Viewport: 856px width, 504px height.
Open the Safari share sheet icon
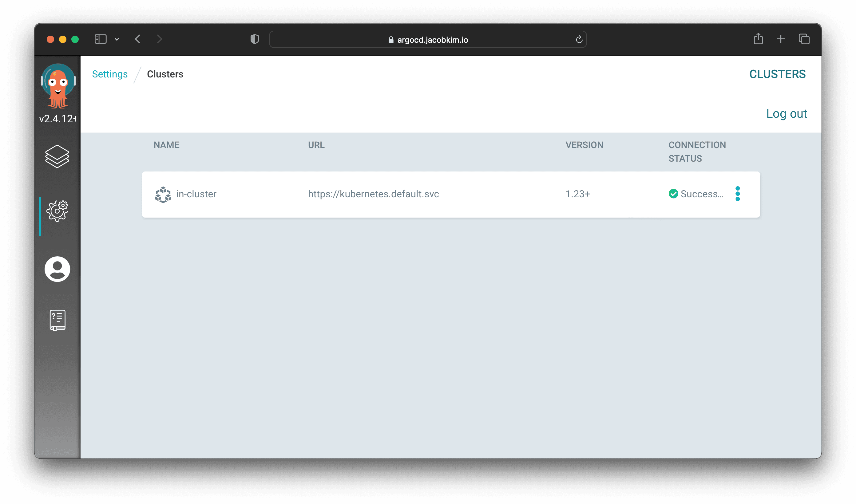[x=759, y=39]
